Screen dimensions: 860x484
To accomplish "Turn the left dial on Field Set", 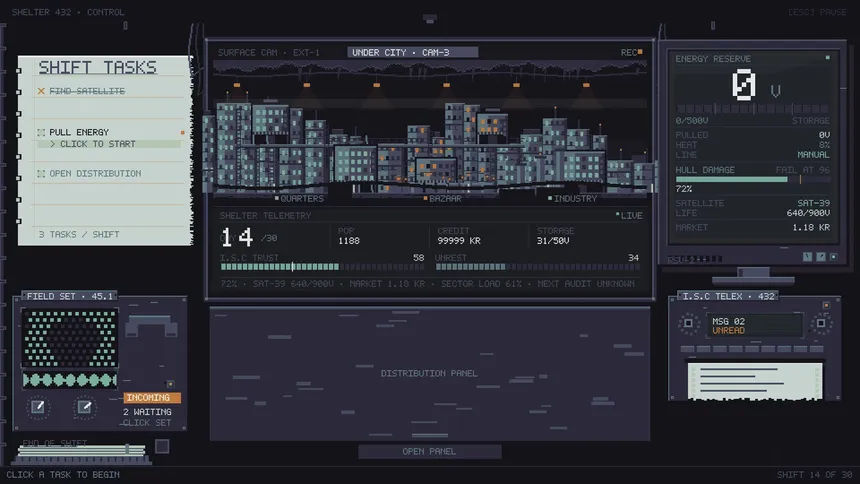I will [x=38, y=407].
